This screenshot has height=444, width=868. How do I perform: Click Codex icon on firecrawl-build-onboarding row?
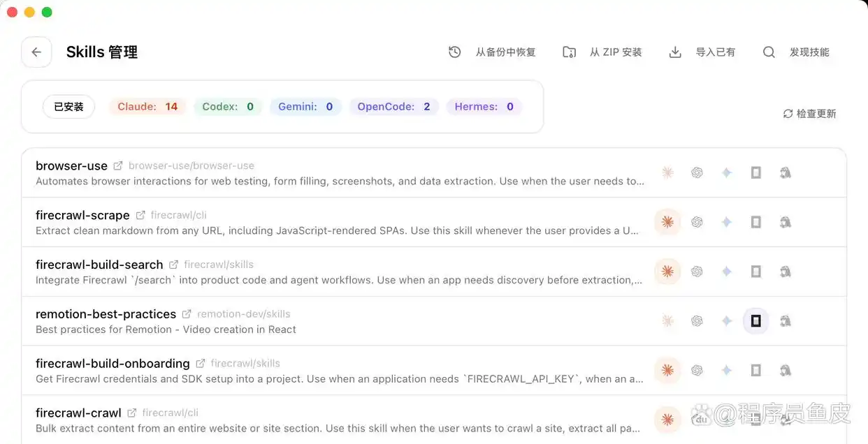tap(697, 371)
